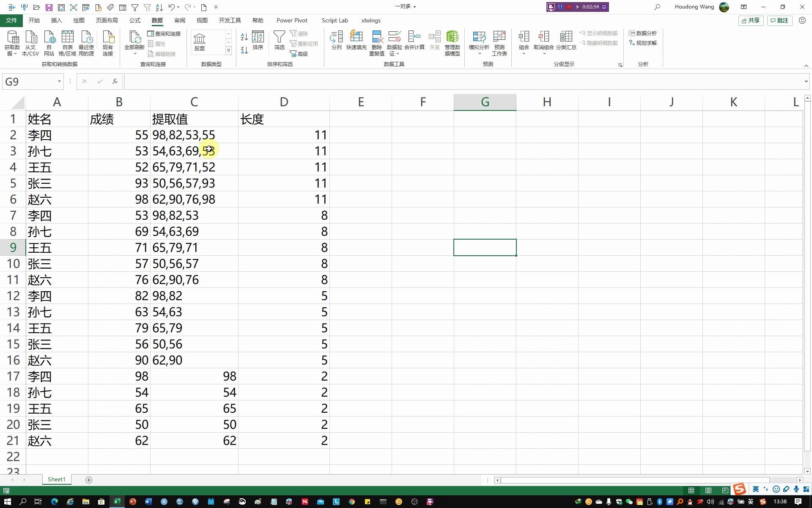Expand the data types gallery

(x=228, y=51)
